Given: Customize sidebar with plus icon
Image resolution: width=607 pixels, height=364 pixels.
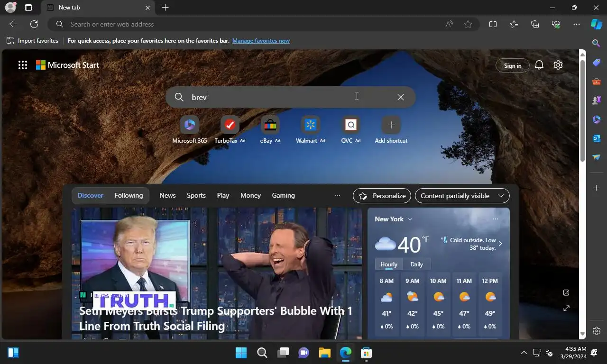Looking at the screenshot, I should pos(597,188).
